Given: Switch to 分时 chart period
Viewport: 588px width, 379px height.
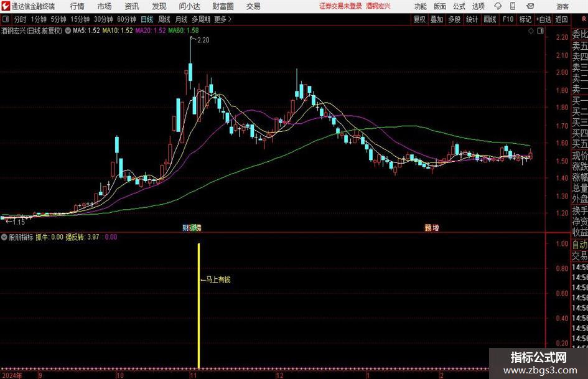Looking at the screenshot, I should pyautogui.click(x=20, y=19).
